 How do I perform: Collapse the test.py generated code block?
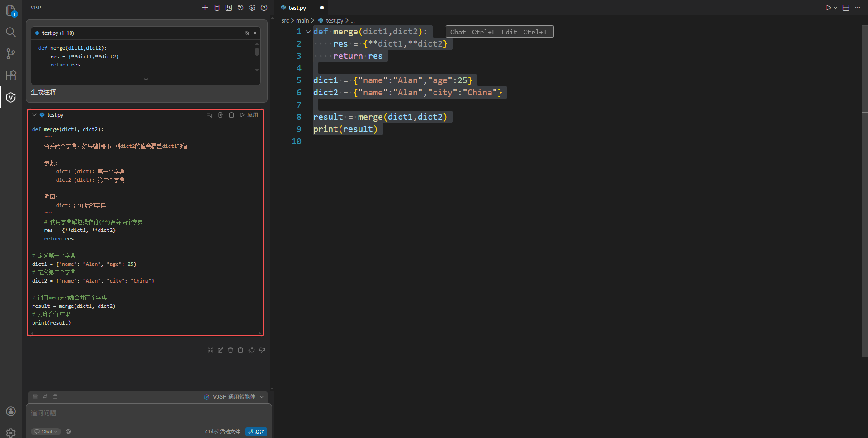point(34,115)
